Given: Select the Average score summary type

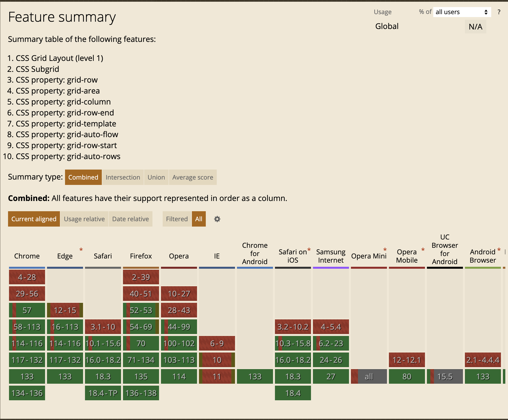Looking at the screenshot, I should (x=193, y=177).
